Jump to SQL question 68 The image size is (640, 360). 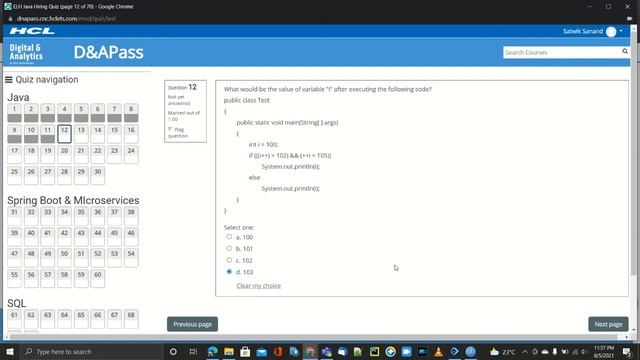click(131, 319)
